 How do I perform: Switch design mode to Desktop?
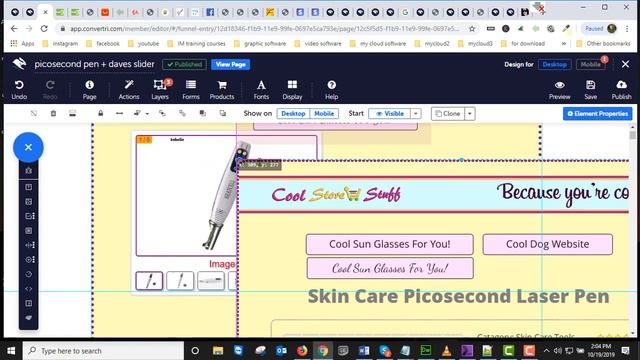[x=554, y=64]
